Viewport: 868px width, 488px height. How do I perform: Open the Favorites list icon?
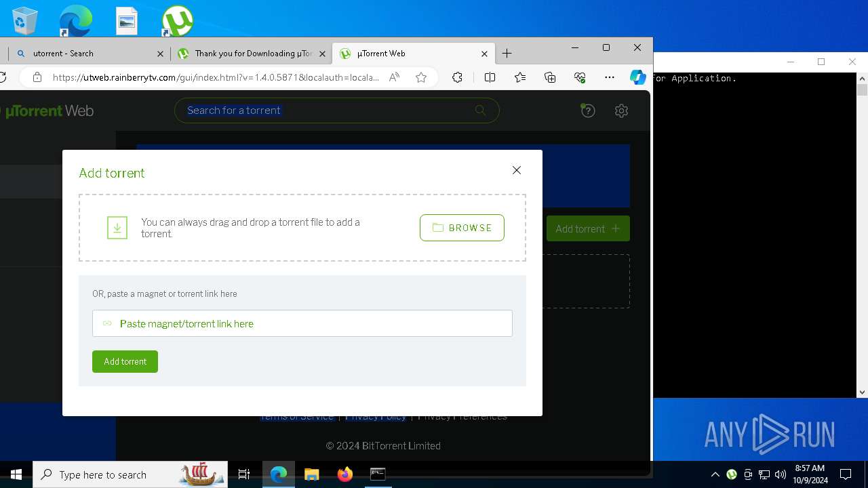click(x=520, y=77)
